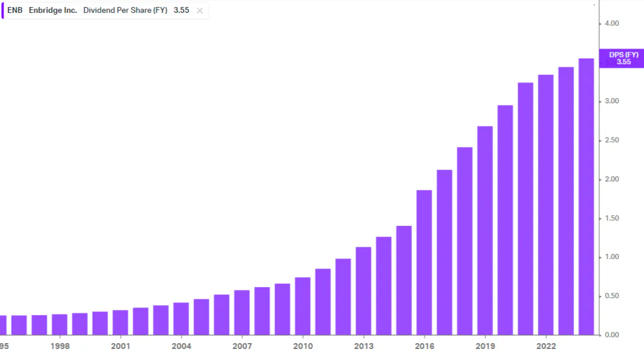Select the 2019 dividend bar
The height and width of the screenshot is (353, 644).
(485, 230)
